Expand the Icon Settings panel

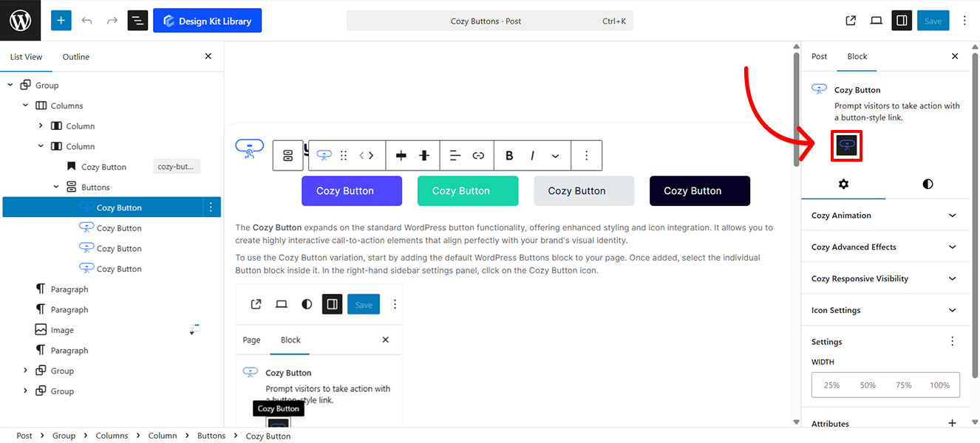[x=885, y=310]
